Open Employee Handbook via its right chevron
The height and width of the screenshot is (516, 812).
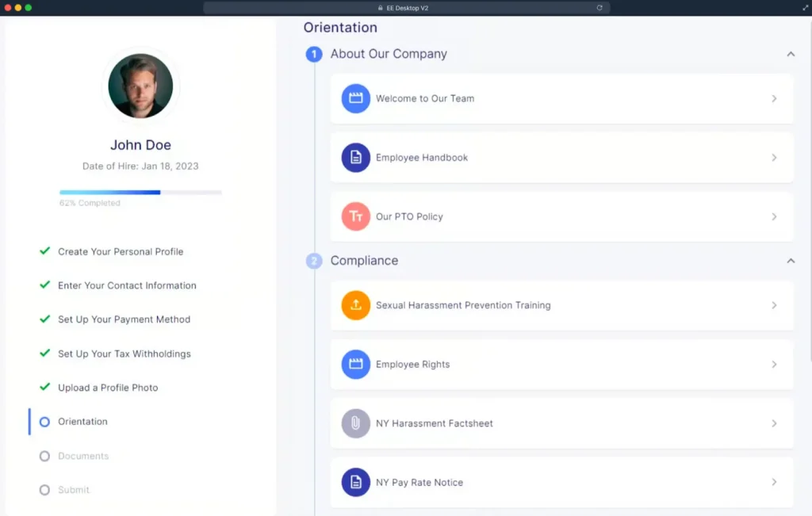(x=774, y=157)
